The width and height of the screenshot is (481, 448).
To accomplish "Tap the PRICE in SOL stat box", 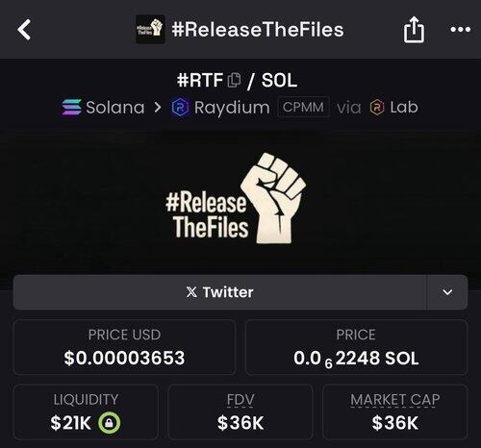I will 356,347.
